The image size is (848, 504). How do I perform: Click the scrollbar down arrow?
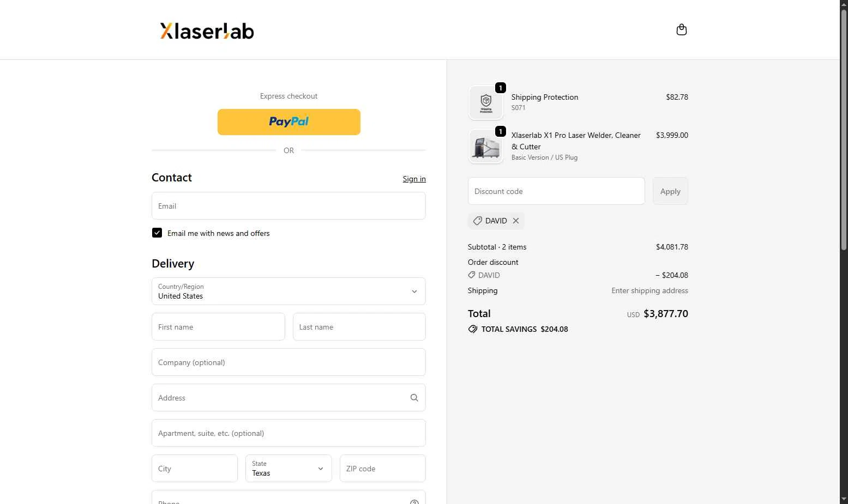point(844,499)
